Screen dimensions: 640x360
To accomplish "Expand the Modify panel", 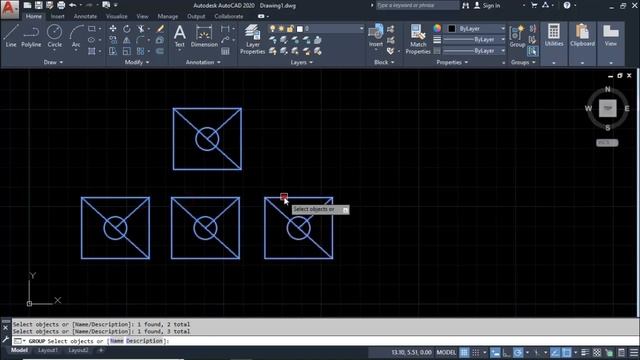I will click(x=137, y=62).
